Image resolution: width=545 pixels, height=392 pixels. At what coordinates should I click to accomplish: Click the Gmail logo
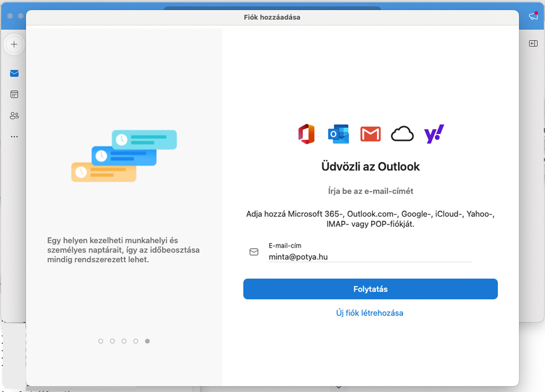[370, 134]
